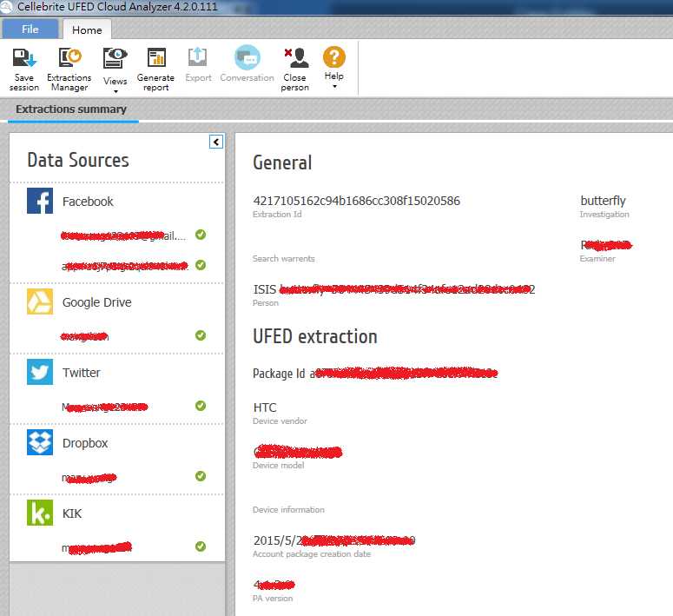Click Cellebrite app icon in title bar
Viewport: 673px width, 616px height.
click(x=6, y=7)
